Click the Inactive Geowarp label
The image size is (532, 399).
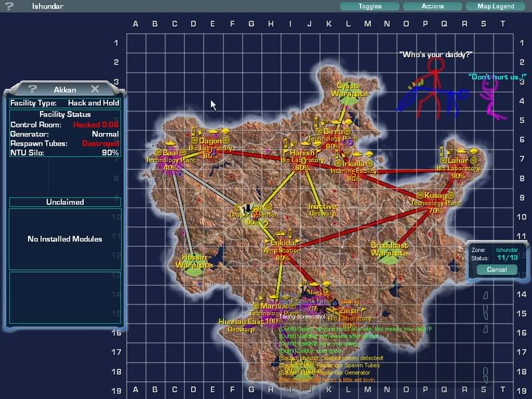click(x=323, y=209)
